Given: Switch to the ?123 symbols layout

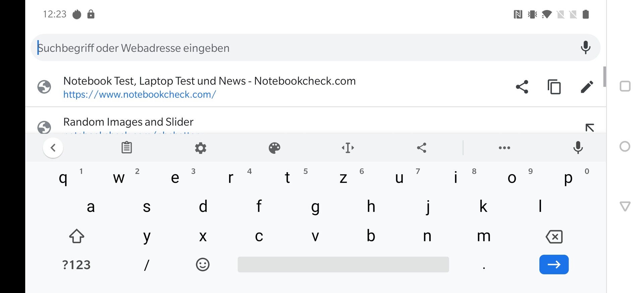Looking at the screenshot, I should click(x=76, y=265).
